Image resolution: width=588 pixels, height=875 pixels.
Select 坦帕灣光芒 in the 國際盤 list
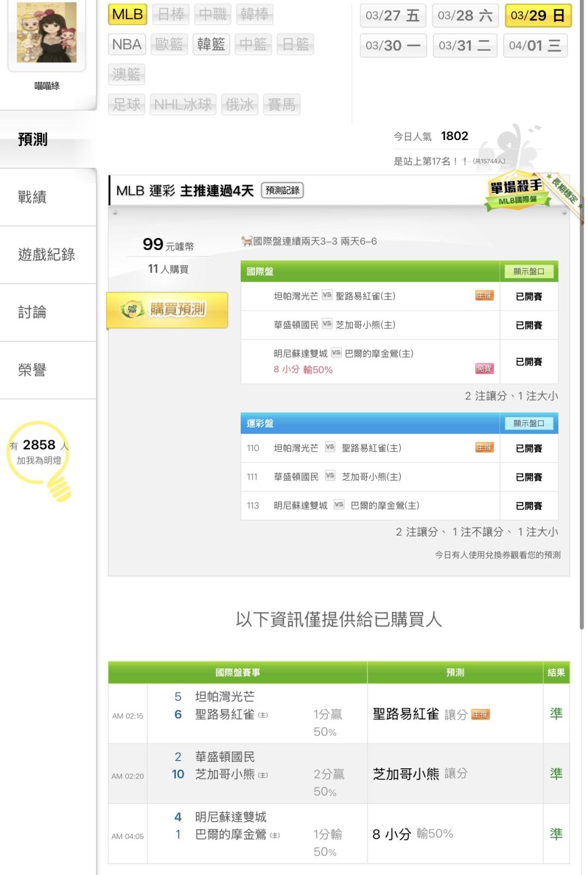pyautogui.click(x=296, y=296)
